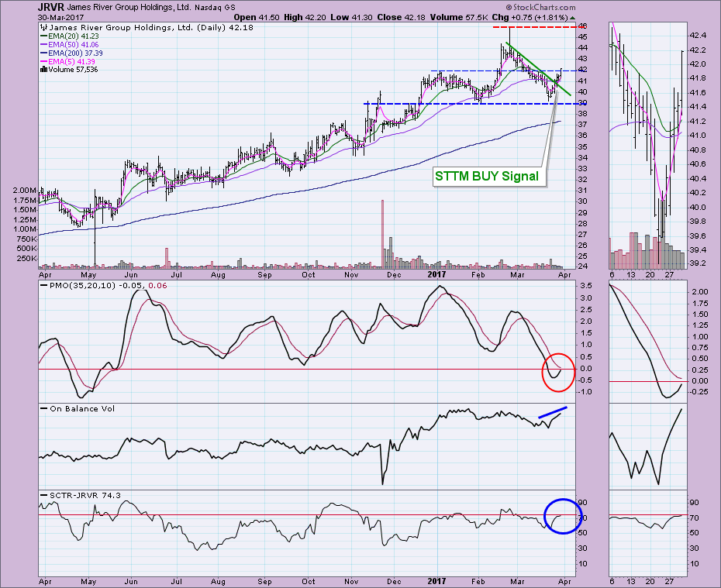Click the blue circle on SCTR line

pyautogui.click(x=562, y=515)
